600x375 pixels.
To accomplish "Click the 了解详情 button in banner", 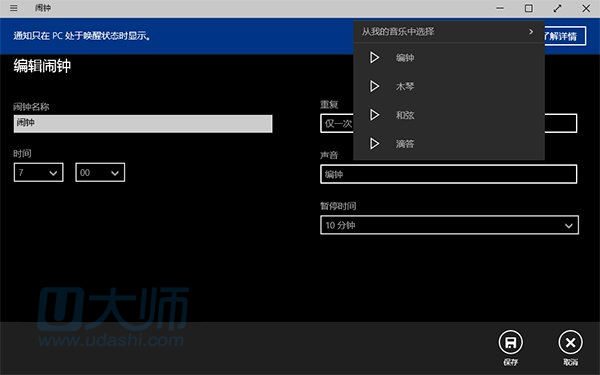I will tap(565, 36).
